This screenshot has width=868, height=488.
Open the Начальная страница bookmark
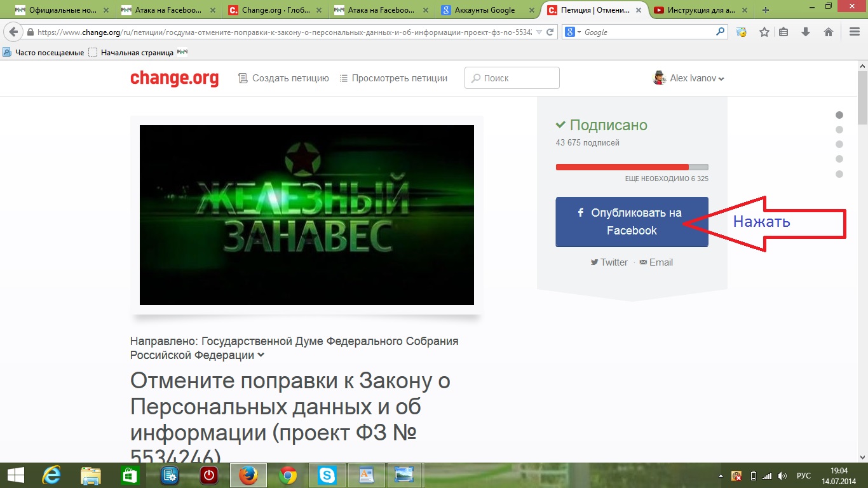click(x=131, y=52)
